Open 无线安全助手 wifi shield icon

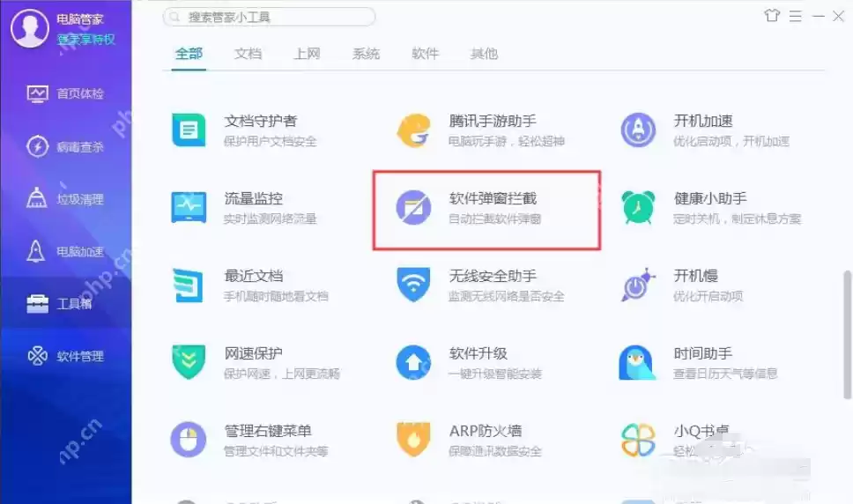[x=413, y=285]
